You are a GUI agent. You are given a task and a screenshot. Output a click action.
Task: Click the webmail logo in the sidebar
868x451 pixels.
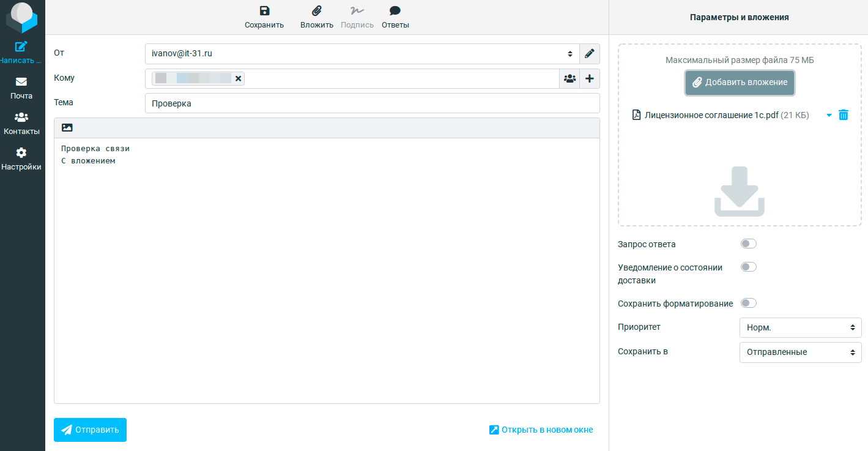point(22,18)
